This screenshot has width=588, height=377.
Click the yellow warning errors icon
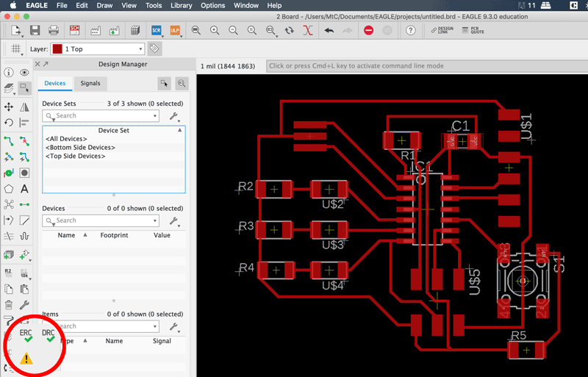[26, 359]
